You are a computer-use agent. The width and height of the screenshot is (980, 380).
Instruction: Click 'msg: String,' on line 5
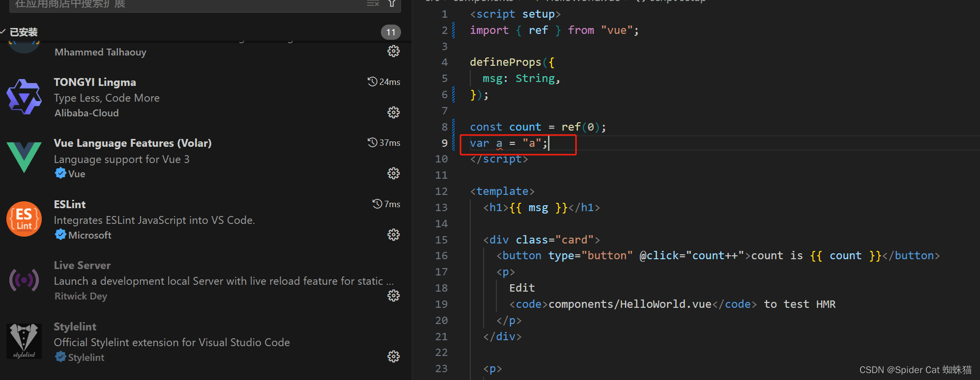click(521, 79)
